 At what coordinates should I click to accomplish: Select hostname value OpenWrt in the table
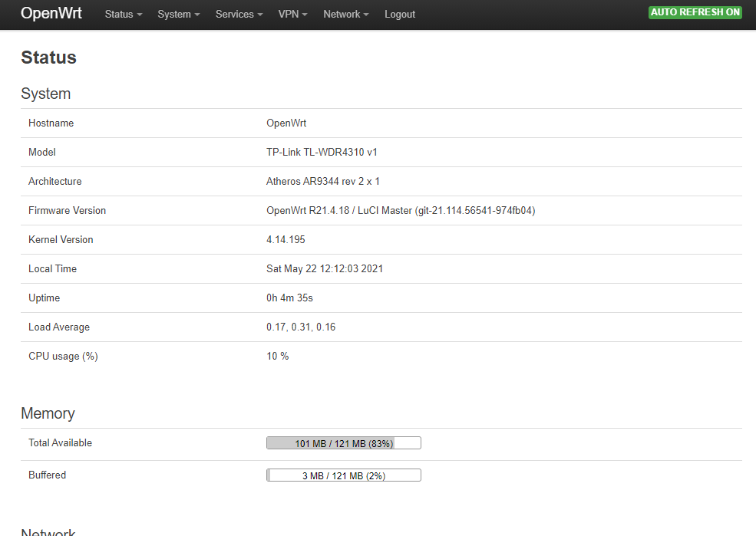click(x=286, y=123)
